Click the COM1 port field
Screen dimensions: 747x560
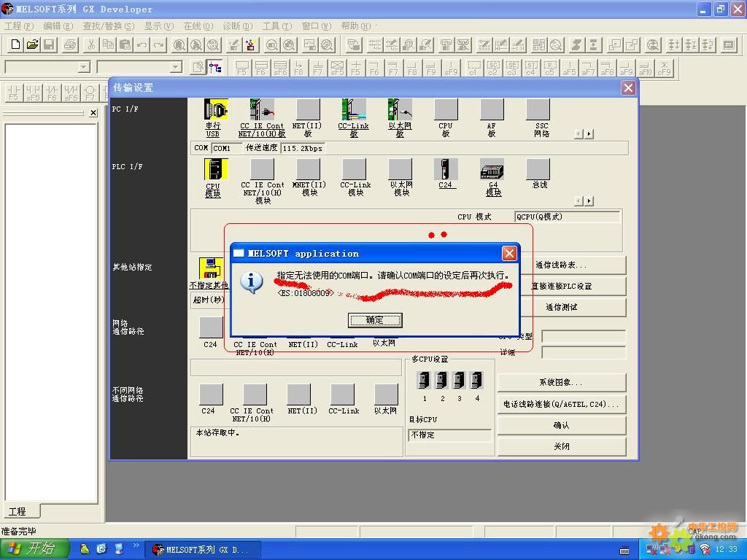pos(226,148)
